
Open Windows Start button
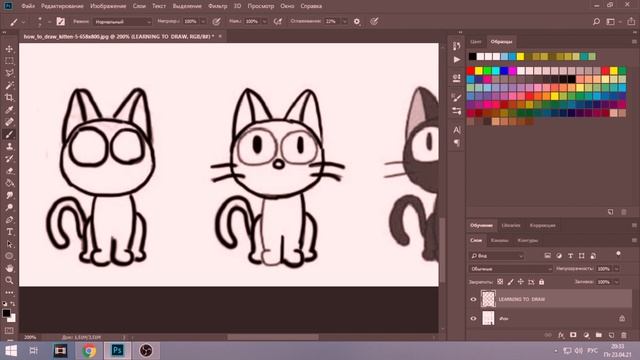pos(11,351)
